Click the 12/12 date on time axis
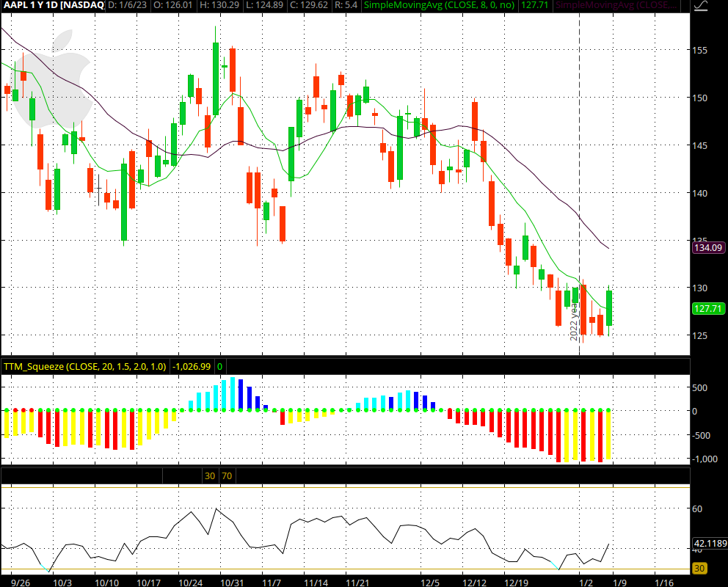 tap(475, 583)
